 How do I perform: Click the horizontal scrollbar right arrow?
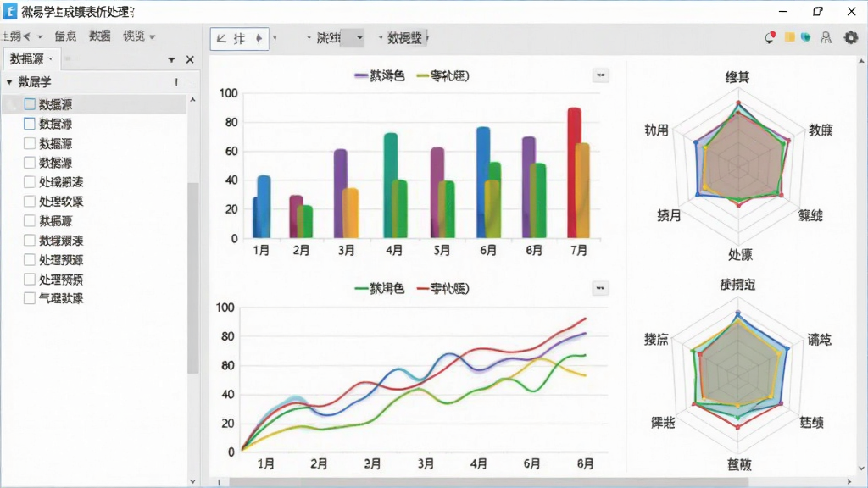[849, 482]
